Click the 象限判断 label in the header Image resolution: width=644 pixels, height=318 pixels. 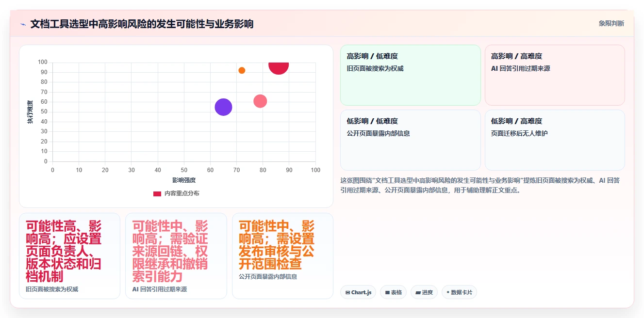click(611, 23)
